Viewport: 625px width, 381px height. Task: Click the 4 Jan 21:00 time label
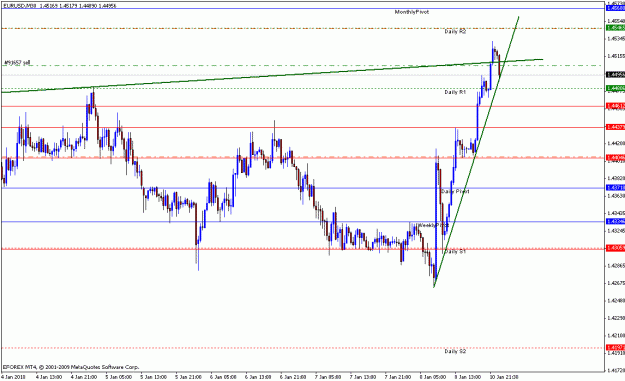click(84, 377)
